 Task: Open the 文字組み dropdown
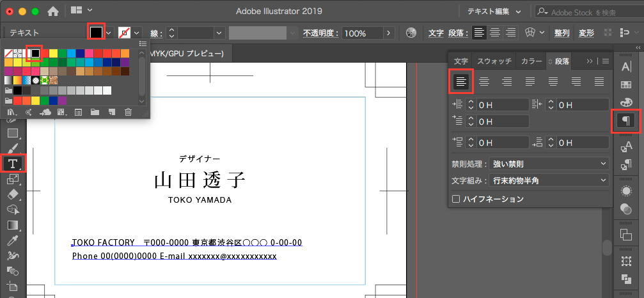[548, 181]
